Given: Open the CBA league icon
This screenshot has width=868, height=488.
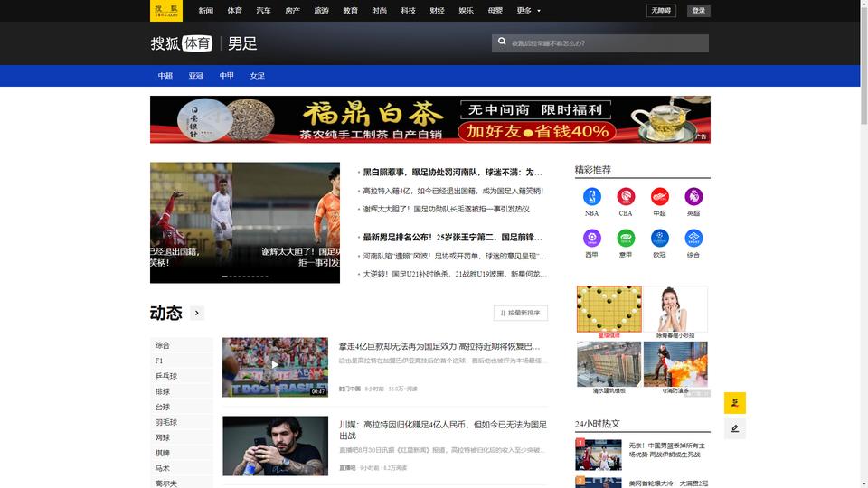Looking at the screenshot, I should [626, 196].
